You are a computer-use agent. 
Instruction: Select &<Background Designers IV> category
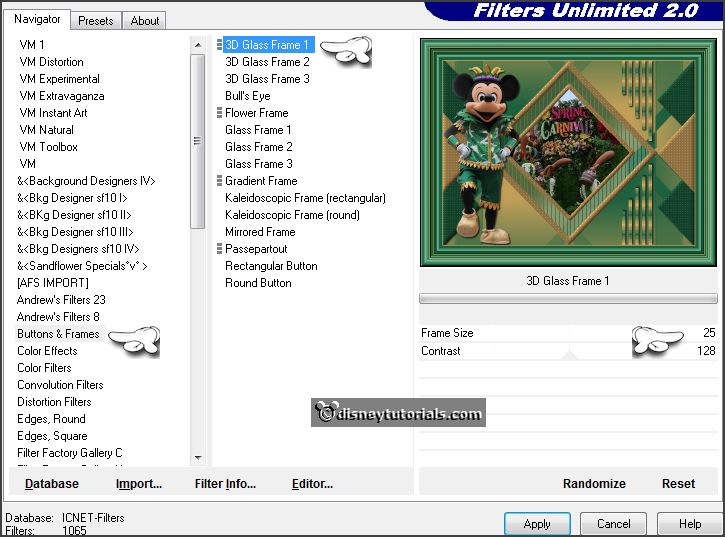point(86,181)
